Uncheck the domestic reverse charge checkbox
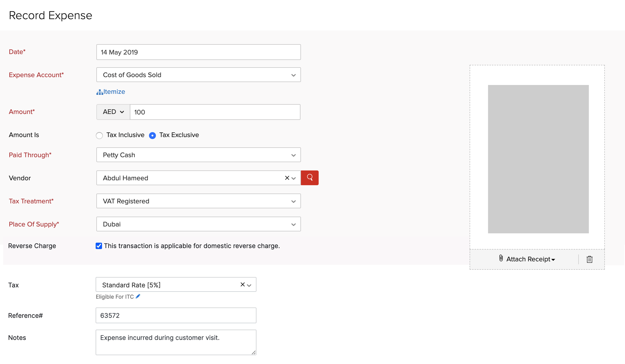 [x=99, y=246]
